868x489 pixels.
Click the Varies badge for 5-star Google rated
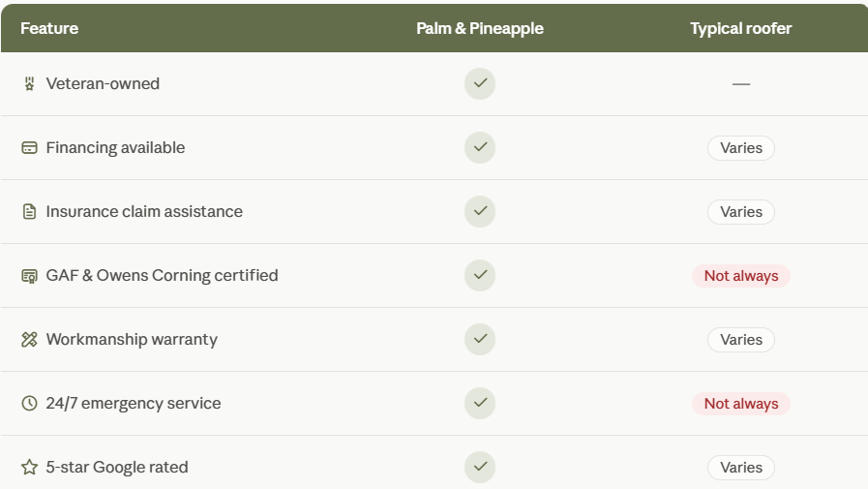(740, 468)
